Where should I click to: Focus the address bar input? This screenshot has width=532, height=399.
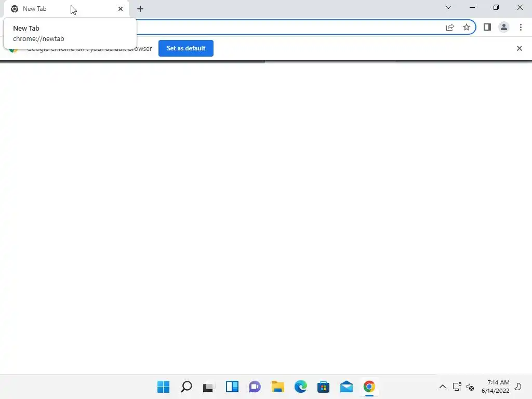(288, 27)
